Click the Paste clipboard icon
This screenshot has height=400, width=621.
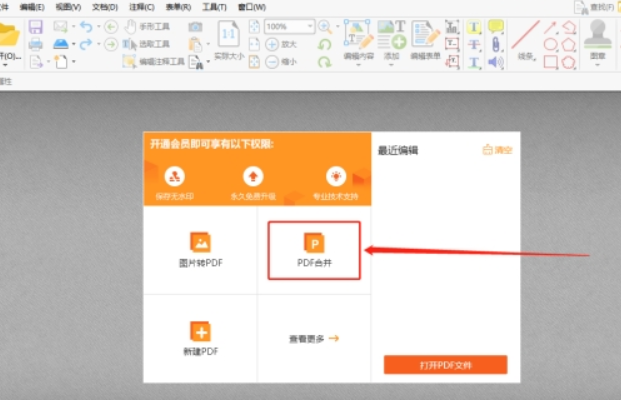pos(195,44)
